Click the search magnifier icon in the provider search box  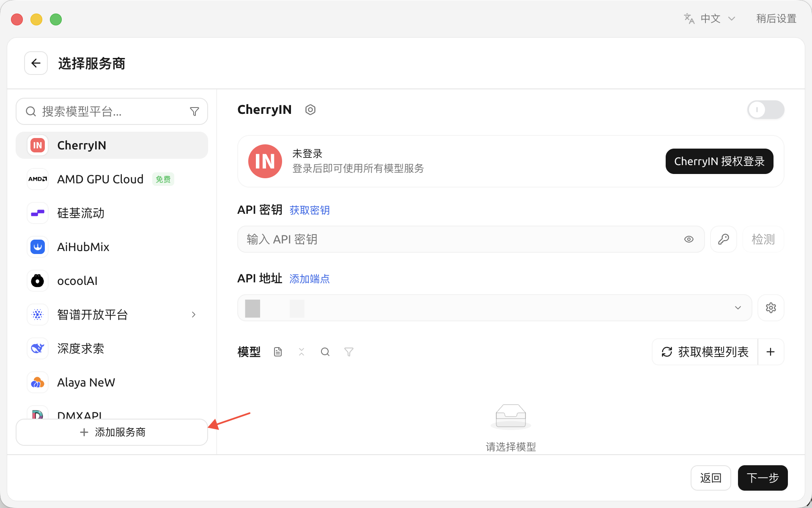click(30, 111)
